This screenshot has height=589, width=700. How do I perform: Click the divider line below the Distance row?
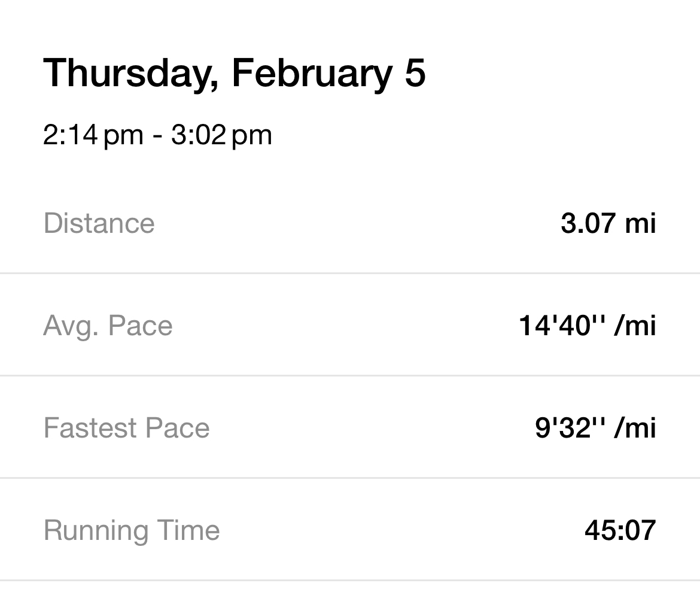pos(350,274)
